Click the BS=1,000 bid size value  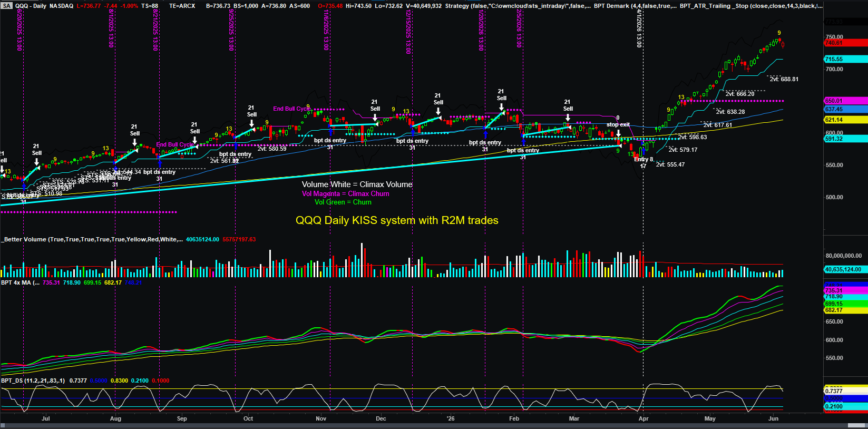coord(246,6)
